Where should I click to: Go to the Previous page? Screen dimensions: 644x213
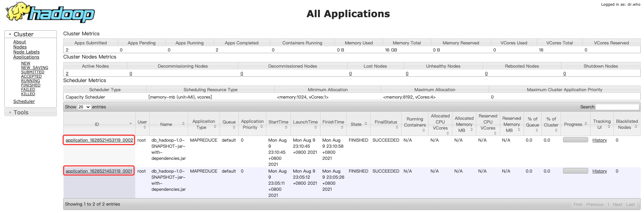coord(595,205)
